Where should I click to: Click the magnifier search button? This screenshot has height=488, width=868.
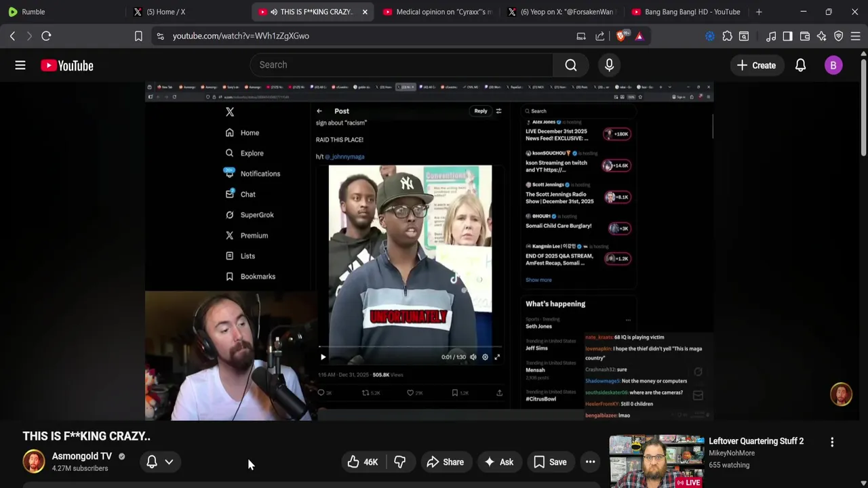tap(571, 65)
